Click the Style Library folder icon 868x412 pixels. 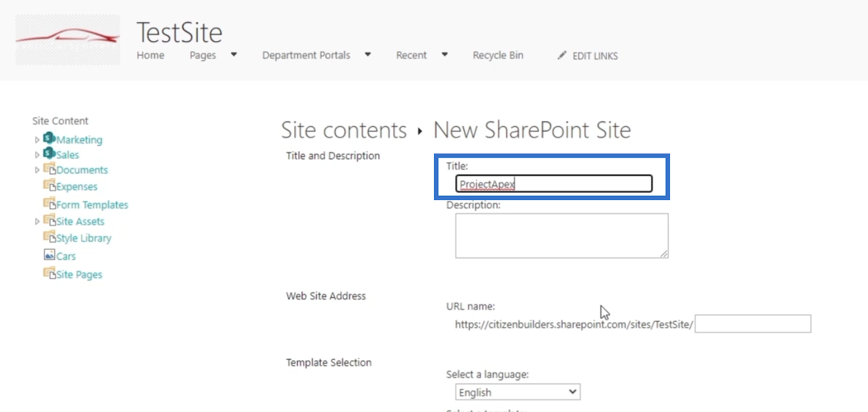tap(49, 237)
